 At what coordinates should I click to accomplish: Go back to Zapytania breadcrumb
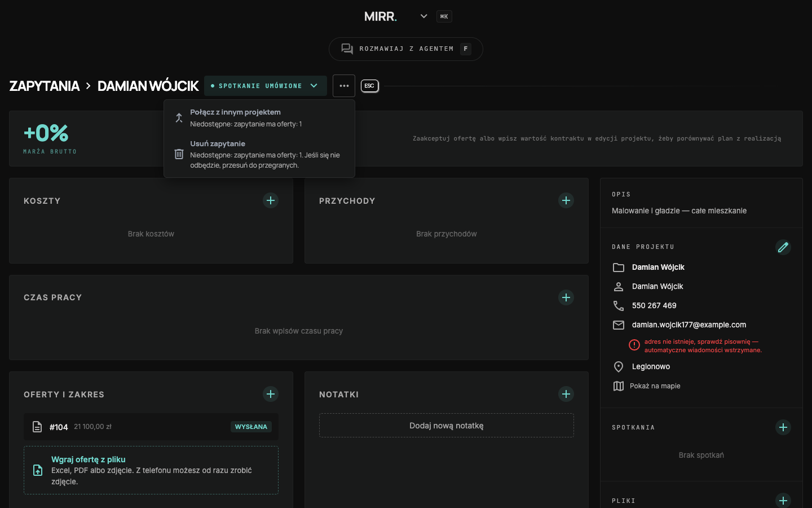click(x=45, y=86)
